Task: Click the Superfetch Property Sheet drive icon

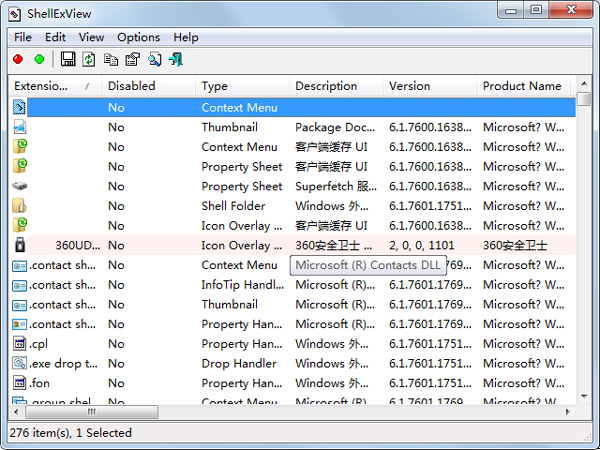Action: tap(19, 186)
